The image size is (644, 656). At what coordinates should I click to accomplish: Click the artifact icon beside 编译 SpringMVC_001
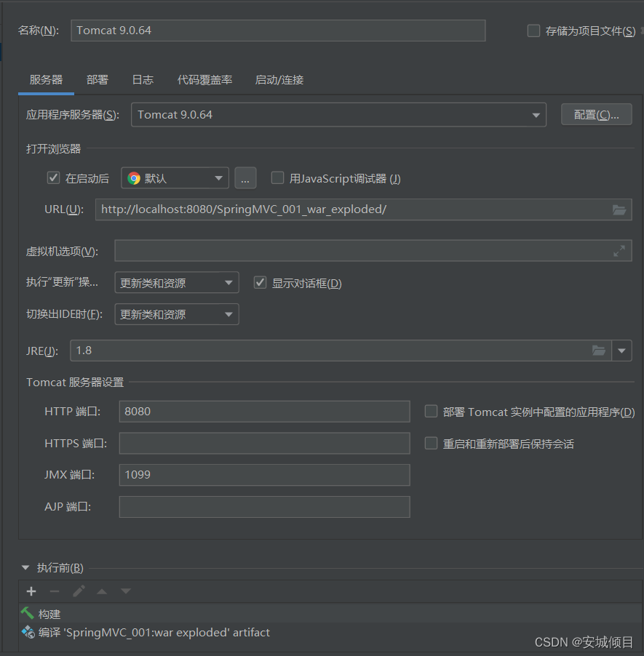(x=28, y=632)
